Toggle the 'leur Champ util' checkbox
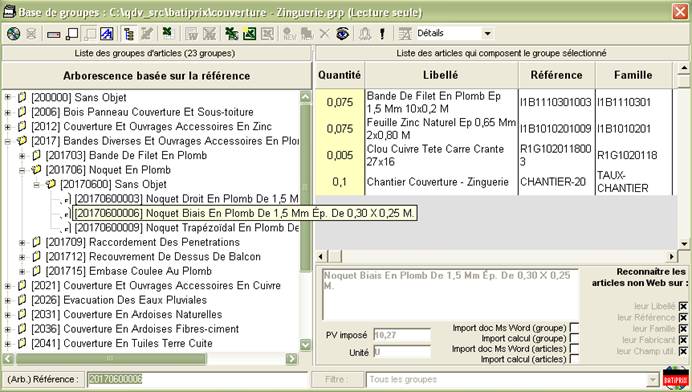 click(683, 351)
